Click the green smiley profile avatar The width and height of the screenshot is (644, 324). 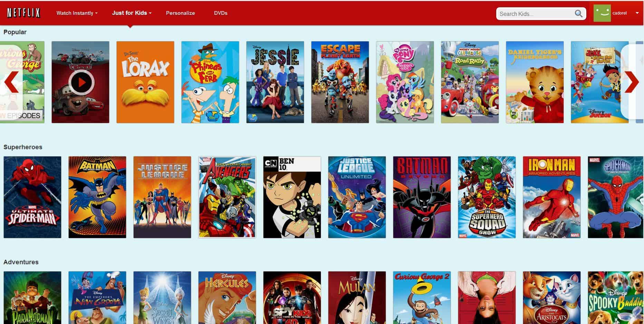(x=602, y=13)
